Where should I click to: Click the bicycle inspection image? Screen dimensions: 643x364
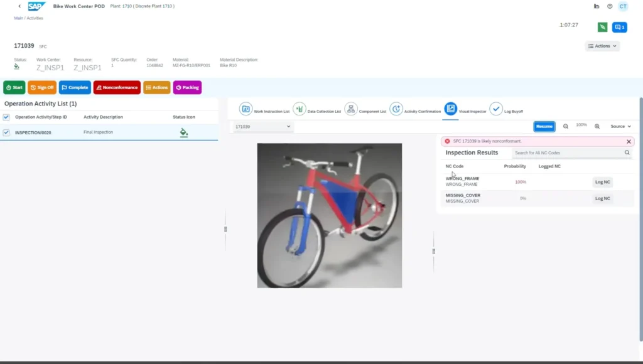pos(329,216)
